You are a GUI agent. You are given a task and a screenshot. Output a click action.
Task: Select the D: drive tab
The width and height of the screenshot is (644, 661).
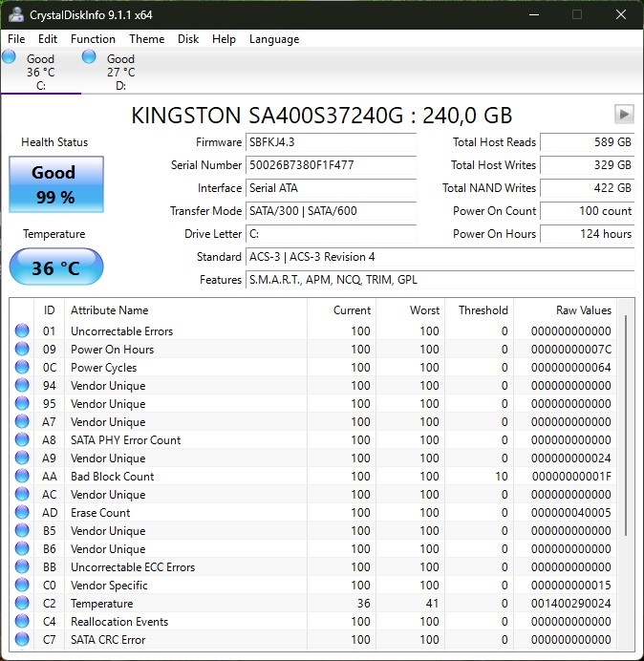[121, 72]
